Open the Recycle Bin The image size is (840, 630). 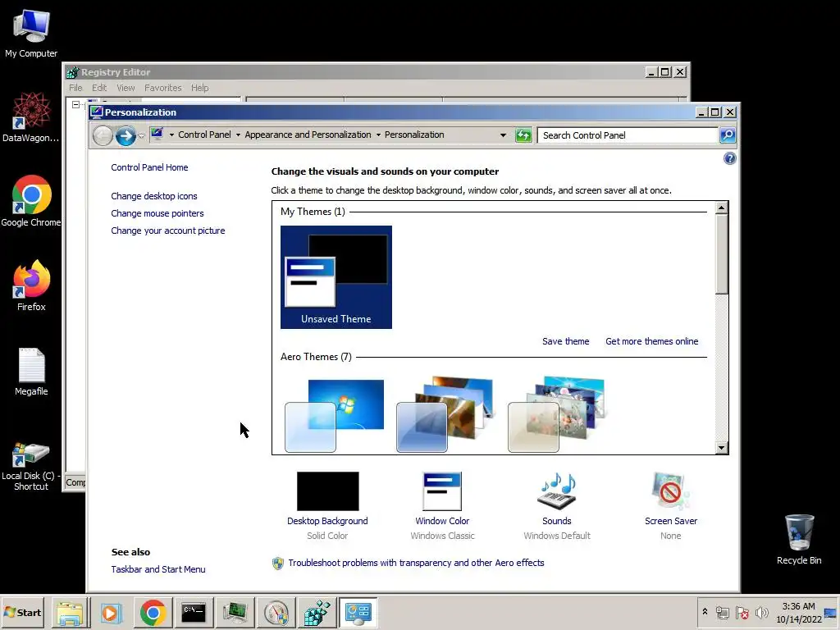coord(799,539)
